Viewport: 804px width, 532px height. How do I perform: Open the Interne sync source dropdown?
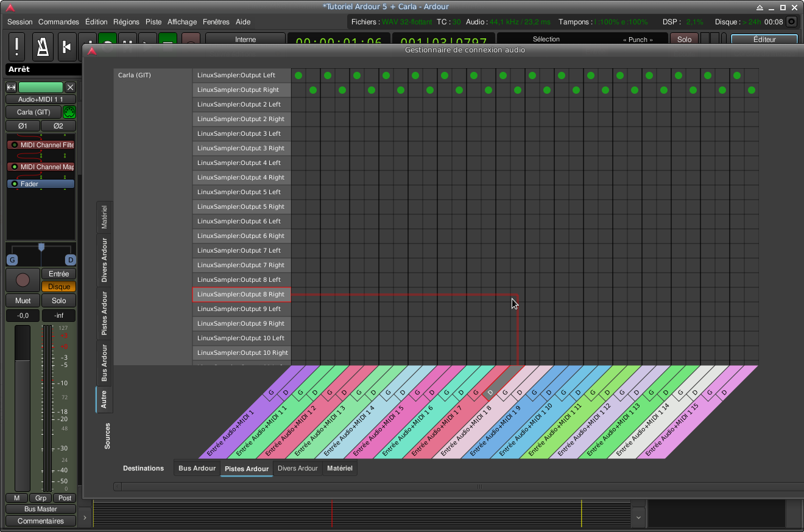tap(245, 40)
